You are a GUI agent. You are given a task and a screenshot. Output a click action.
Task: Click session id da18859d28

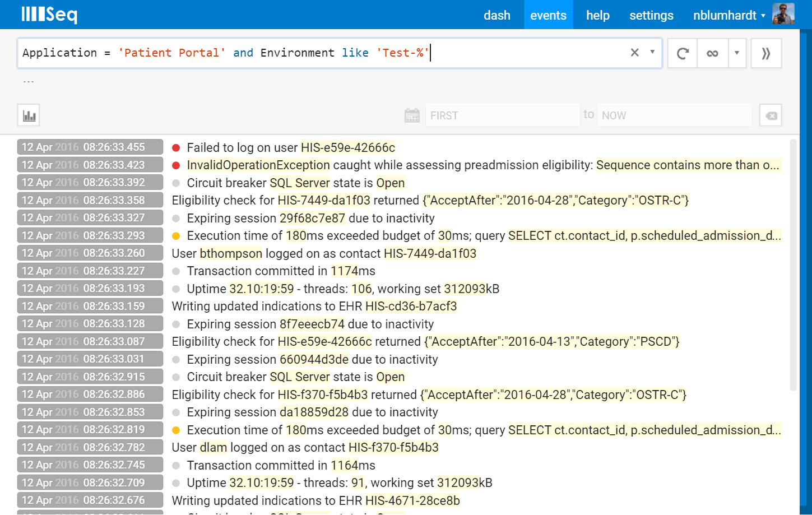tap(314, 412)
